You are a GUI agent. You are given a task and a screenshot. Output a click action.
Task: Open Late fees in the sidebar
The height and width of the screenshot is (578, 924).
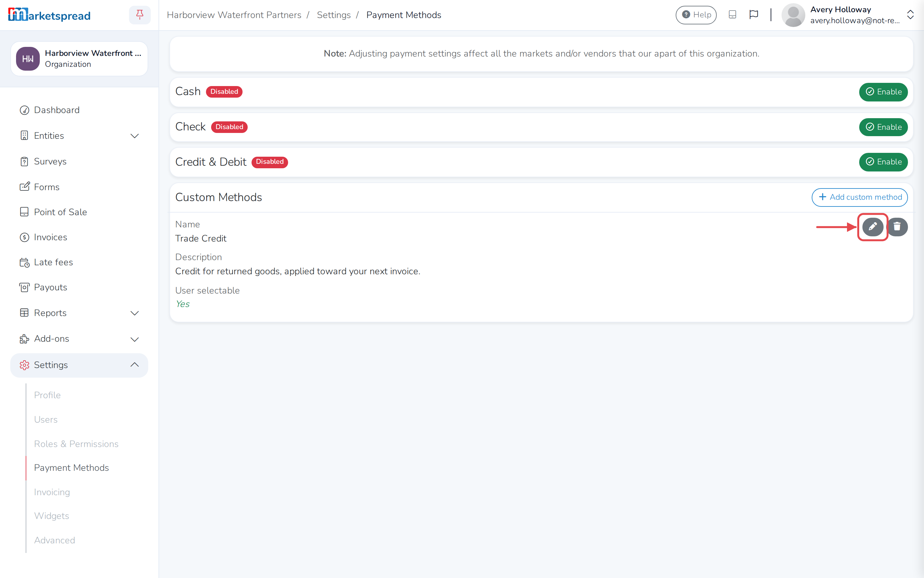coord(79,262)
